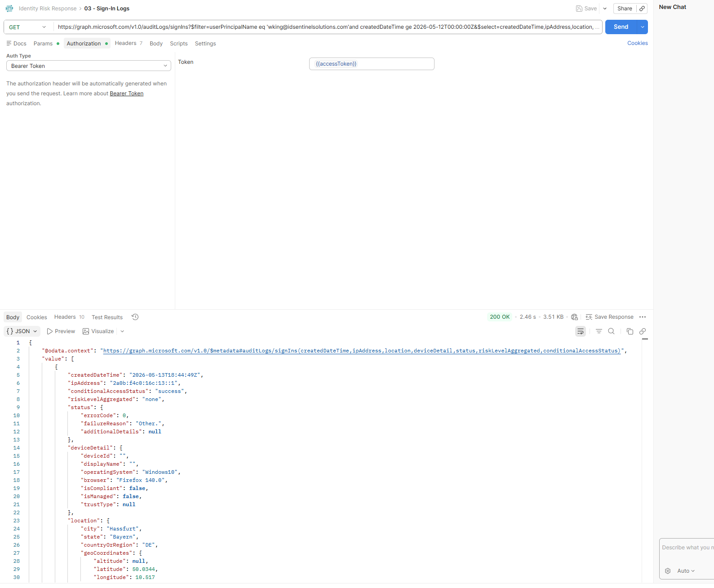Open search in response body

click(611, 331)
